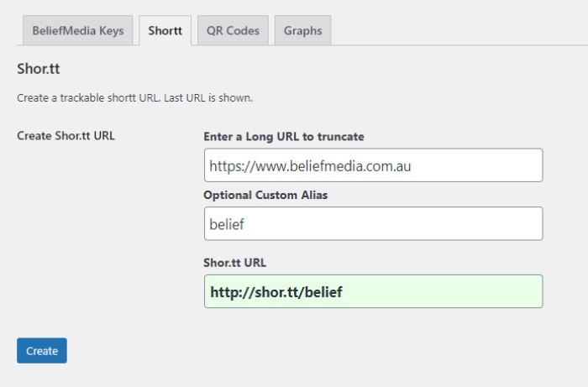Click the "Enter a Long URL to truncate" label

[283, 136]
